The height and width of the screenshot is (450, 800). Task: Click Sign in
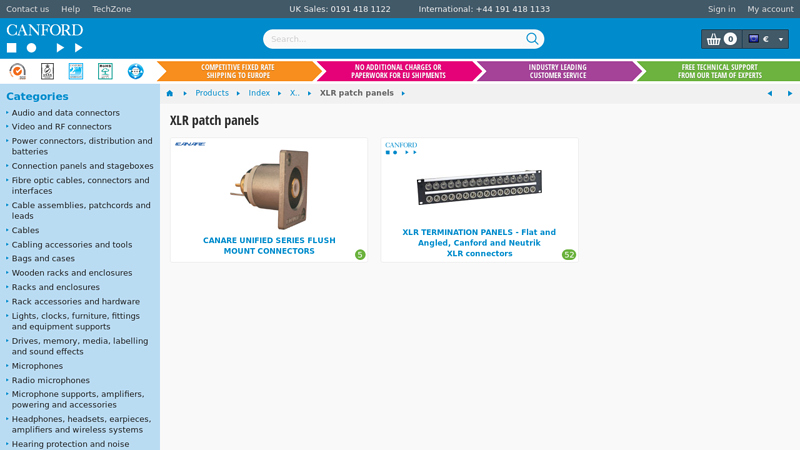pyautogui.click(x=721, y=9)
